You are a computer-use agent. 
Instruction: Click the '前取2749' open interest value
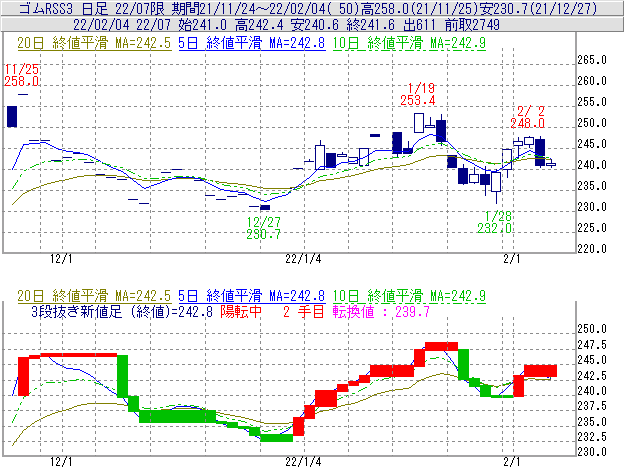472,25
